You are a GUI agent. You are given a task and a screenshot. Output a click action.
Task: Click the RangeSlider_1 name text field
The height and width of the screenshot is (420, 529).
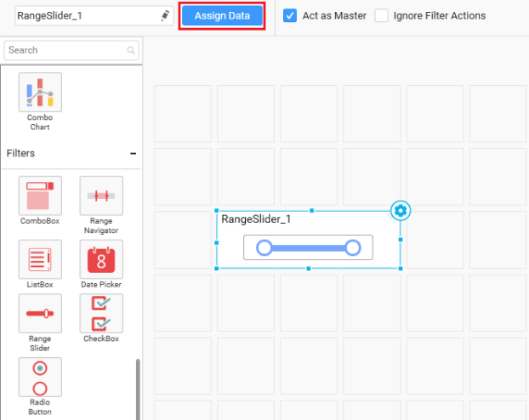85,16
